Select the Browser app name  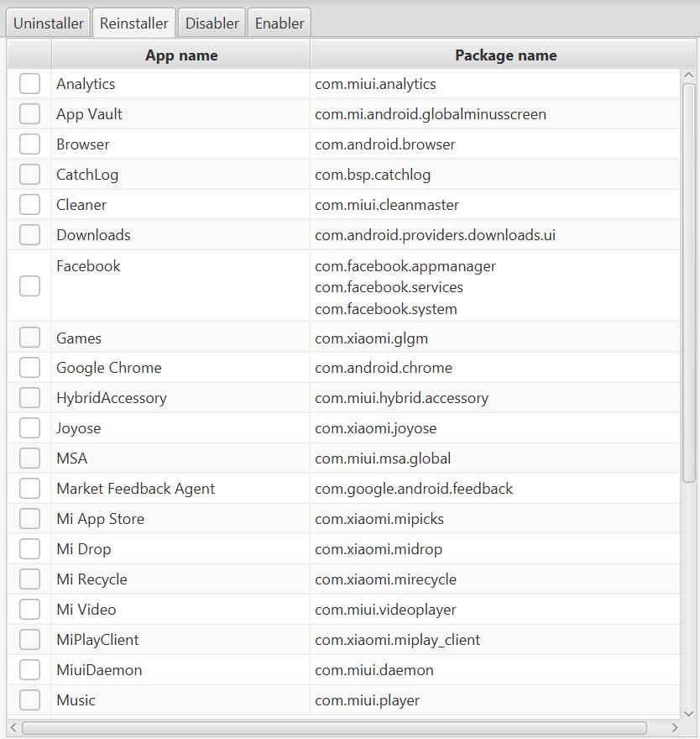coord(83,144)
